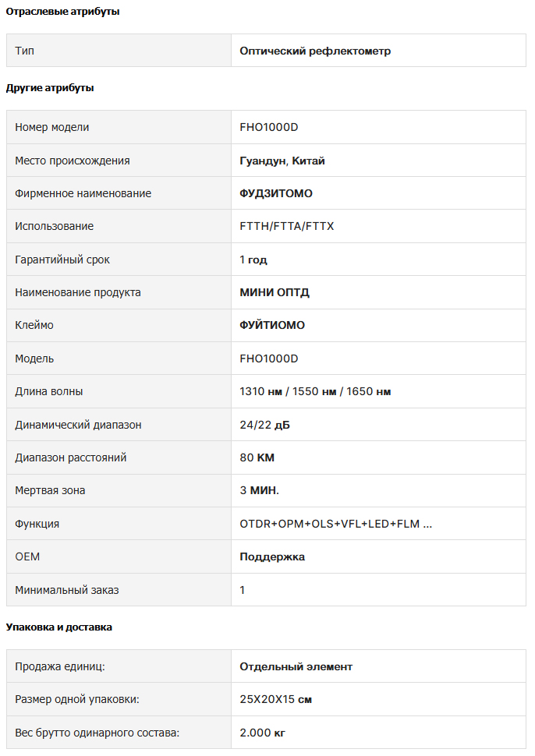Click the 'Поддержка' OEM value
The width and height of the screenshot is (535, 756).
click(x=272, y=557)
